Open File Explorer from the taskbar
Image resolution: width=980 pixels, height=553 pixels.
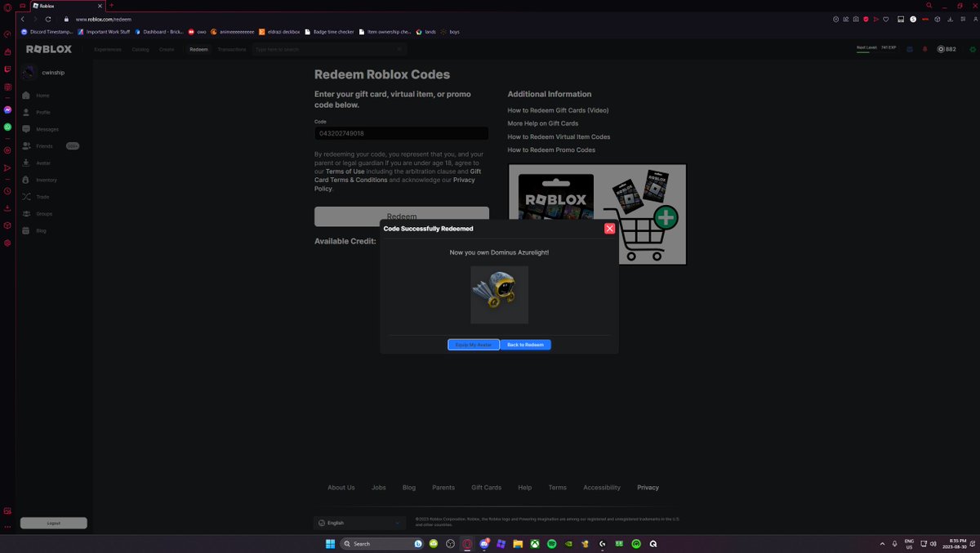pyautogui.click(x=518, y=543)
